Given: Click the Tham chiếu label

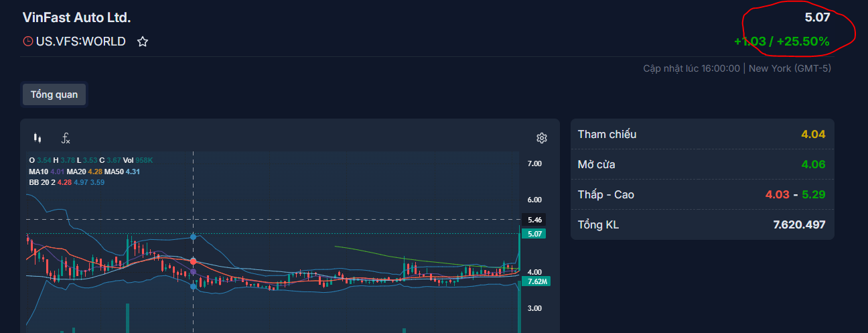Looking at the screenshot, I should coord(607,134).
